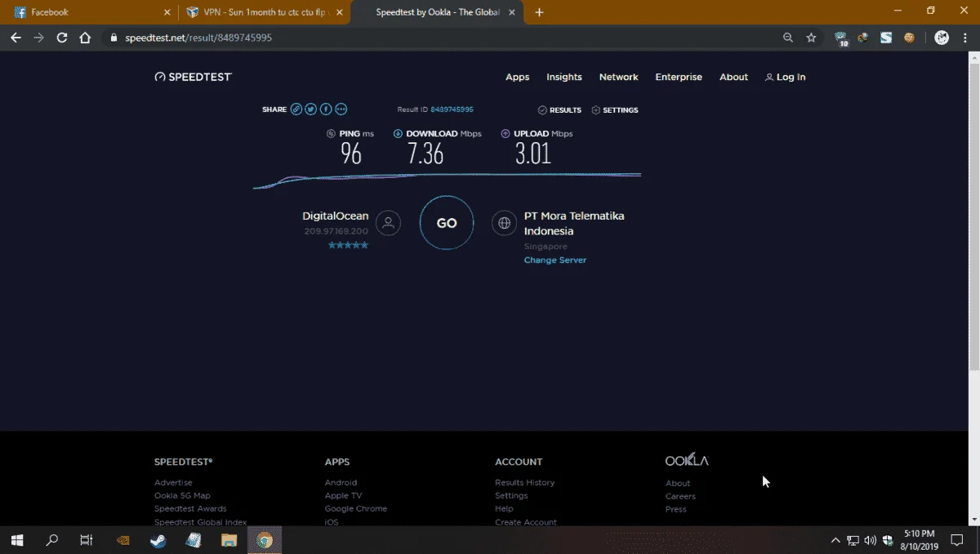Share the result on Facebook
The width and height of the screenshot is (980, 554).
pos(326,109)
